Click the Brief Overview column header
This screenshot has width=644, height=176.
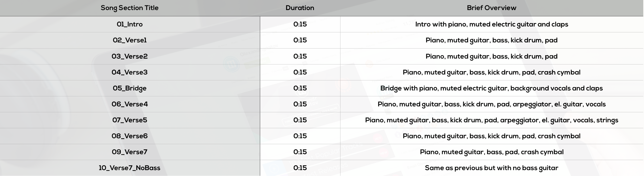pos(491,8)
